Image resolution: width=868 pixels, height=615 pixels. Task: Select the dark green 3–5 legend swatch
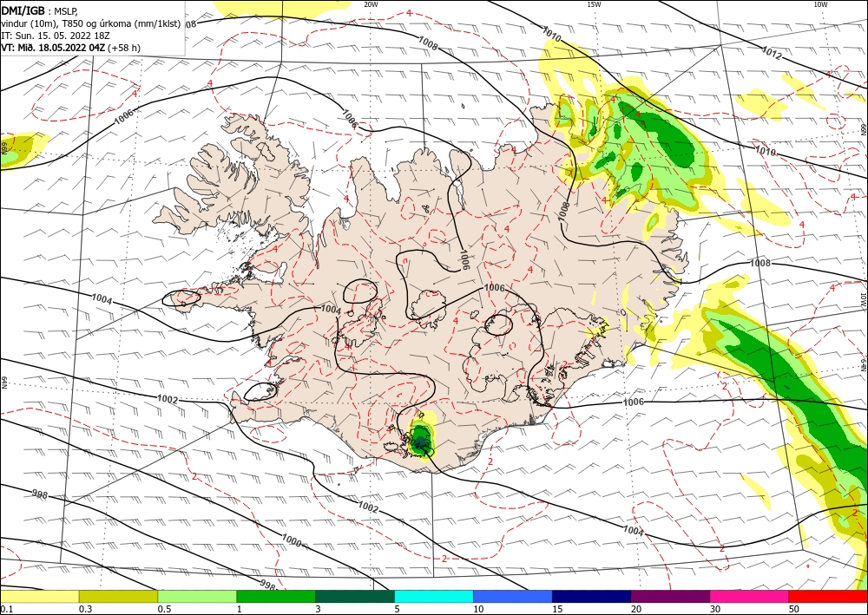(355, 597)
